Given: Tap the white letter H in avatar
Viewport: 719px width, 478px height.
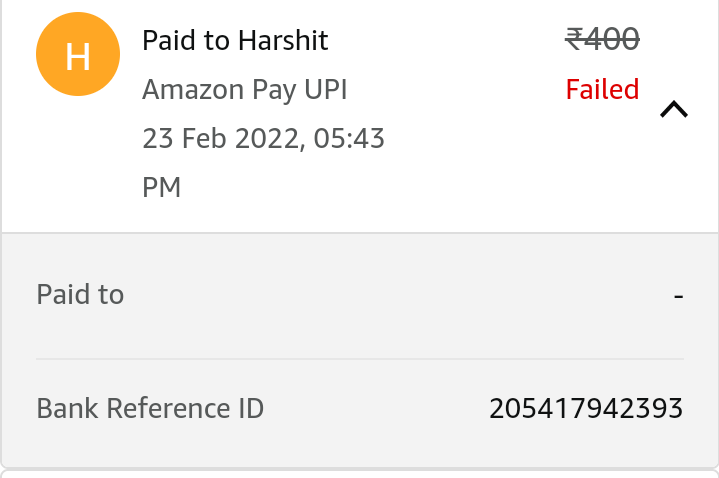Looking at the screenshot, I should point(78,56).
